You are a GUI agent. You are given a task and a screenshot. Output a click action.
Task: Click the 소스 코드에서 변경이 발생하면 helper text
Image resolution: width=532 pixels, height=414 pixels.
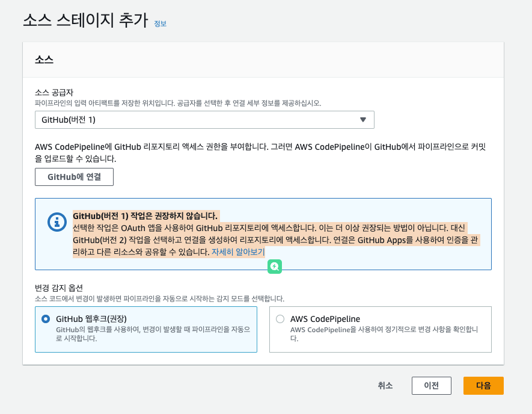click(x=159, y=298)
